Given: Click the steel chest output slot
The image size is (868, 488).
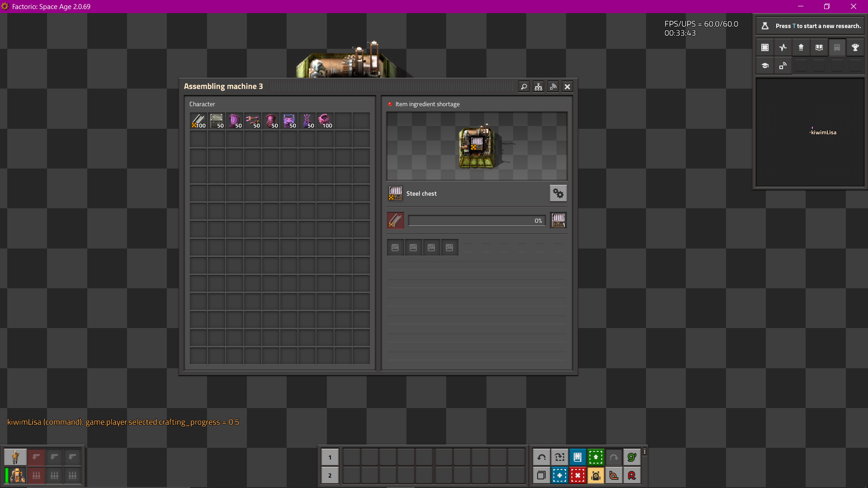Looking at the screenshot, I should pos(558,220).
